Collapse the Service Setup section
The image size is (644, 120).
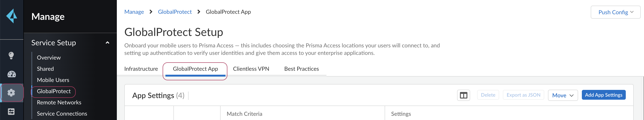(107, 43)
